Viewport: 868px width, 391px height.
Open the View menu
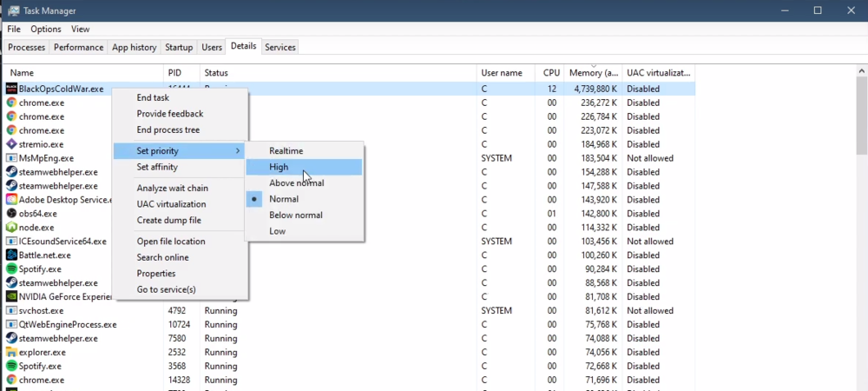click(x=80, y=29)
